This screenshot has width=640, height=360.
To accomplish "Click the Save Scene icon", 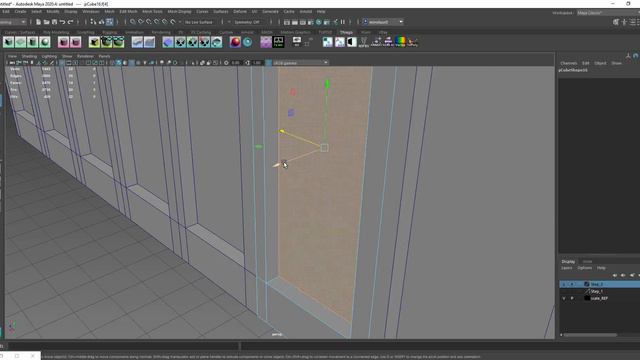I will 54,22.
